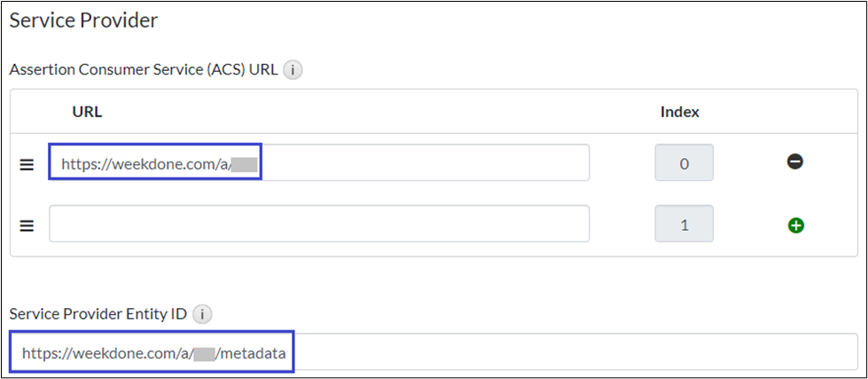Grab the drag handle of the weekdone URL row
The width and height of the screenshot is (868, 379).
coord(27,164)
